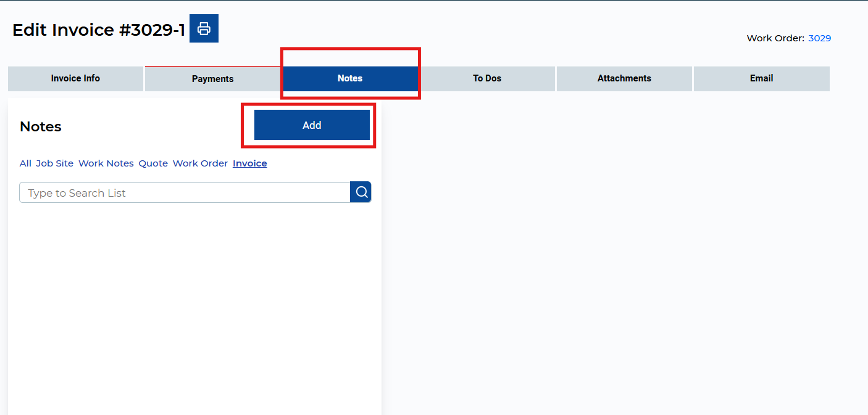Select the Work Order notes filter
The width and height of the screenshot is (868, 415).
point(200,163)
